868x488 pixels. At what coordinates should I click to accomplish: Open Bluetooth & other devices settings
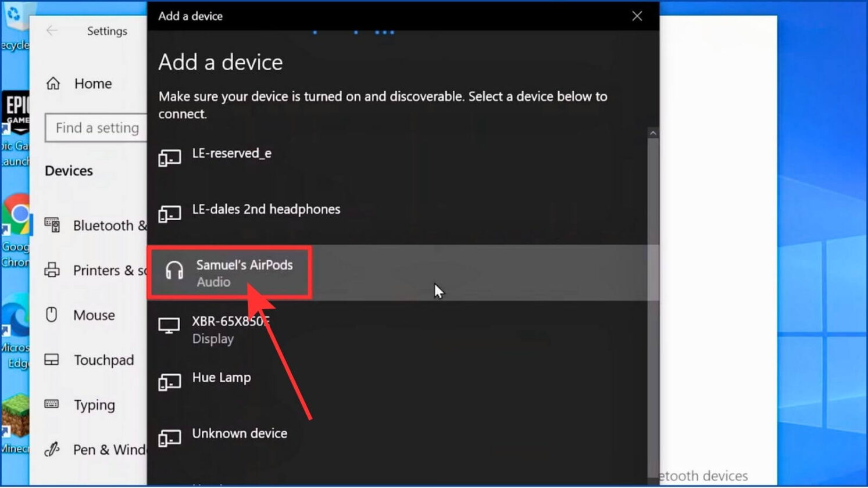pos(109,225)
